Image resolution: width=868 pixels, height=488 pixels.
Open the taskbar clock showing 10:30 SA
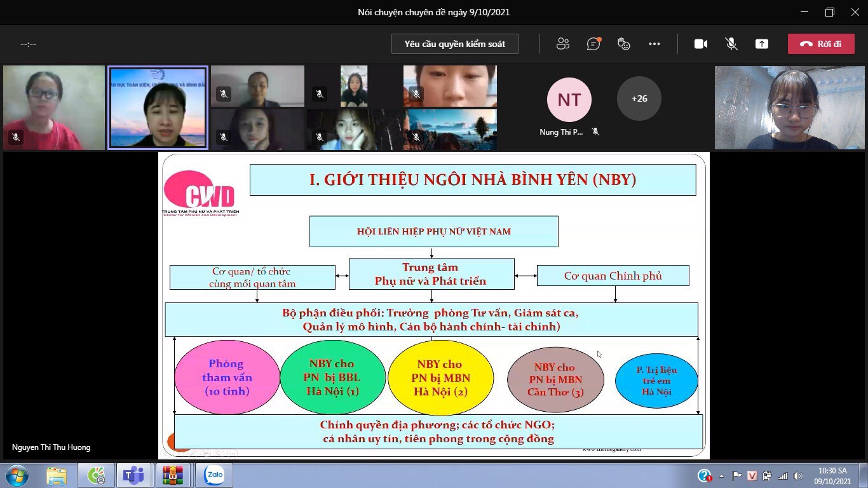tap(832, 476)
